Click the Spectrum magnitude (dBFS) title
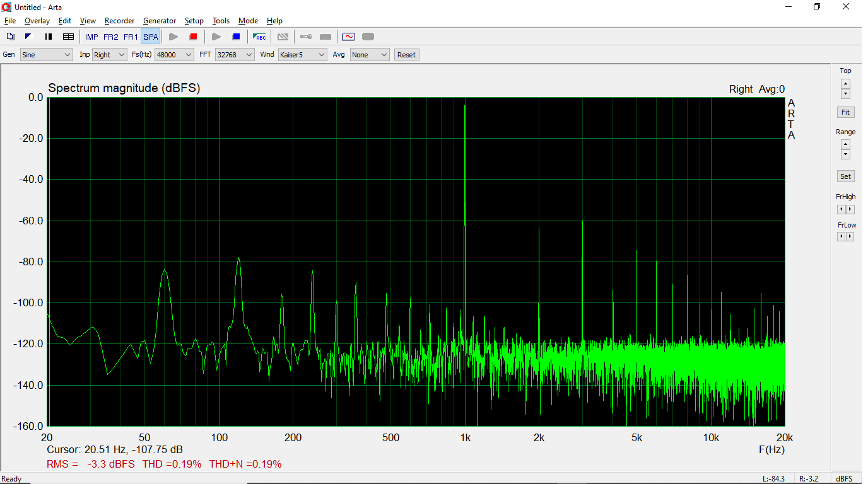The width and height of the screenshot is (868, 484). point(124,88)
